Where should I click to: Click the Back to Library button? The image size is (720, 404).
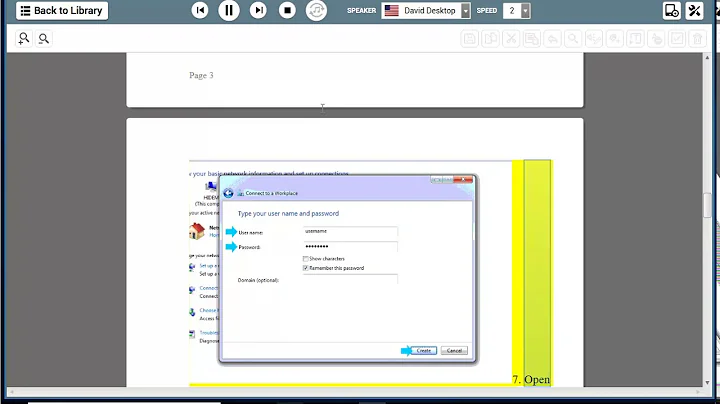62,11
